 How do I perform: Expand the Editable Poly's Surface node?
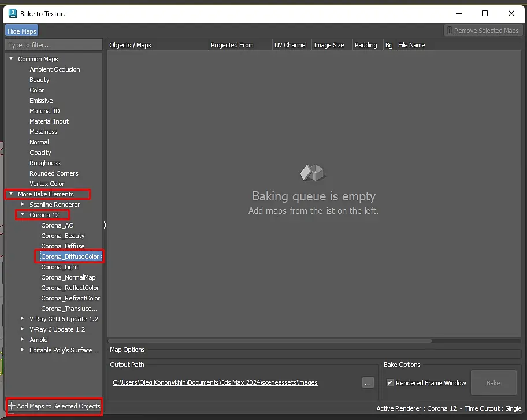pos(23,350)
